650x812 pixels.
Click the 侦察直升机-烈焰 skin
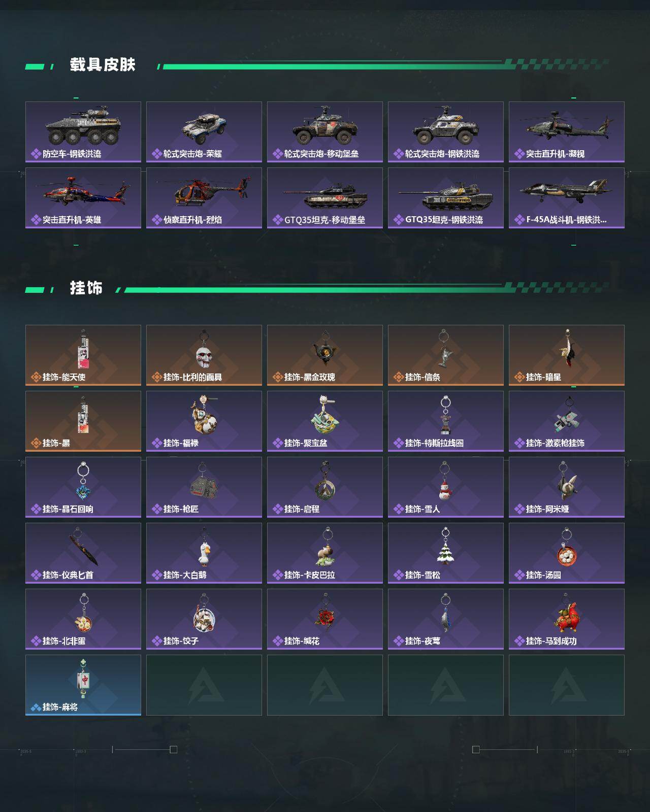[204, 198]
